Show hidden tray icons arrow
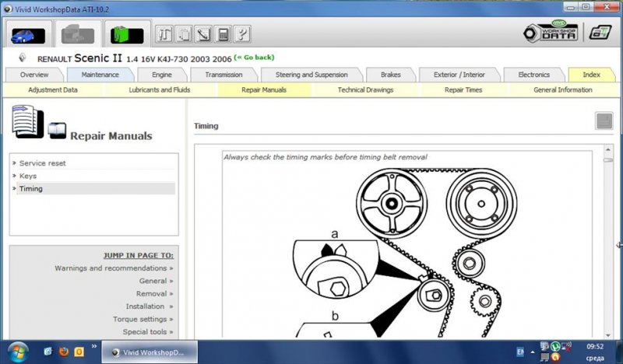This screenshot has height=364, width=623. click(533, 352)
